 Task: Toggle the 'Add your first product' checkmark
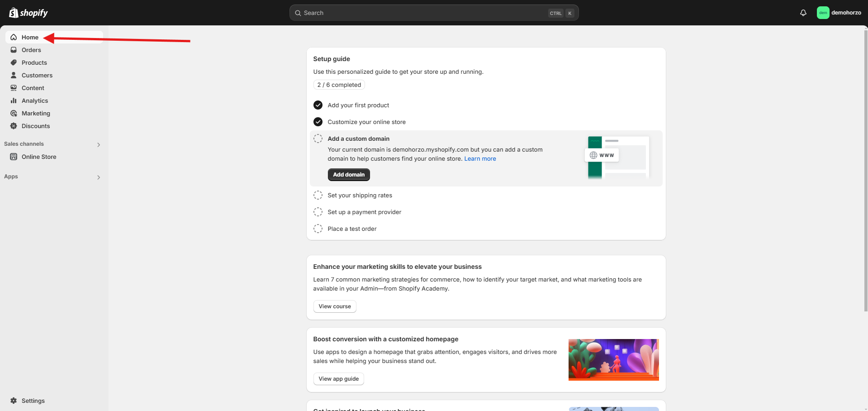(318, 105)
